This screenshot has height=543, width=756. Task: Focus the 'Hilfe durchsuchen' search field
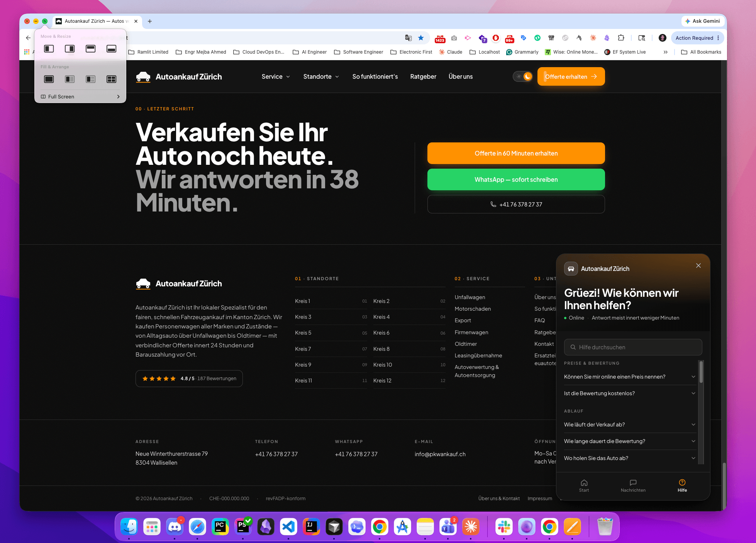click(633, 347)
